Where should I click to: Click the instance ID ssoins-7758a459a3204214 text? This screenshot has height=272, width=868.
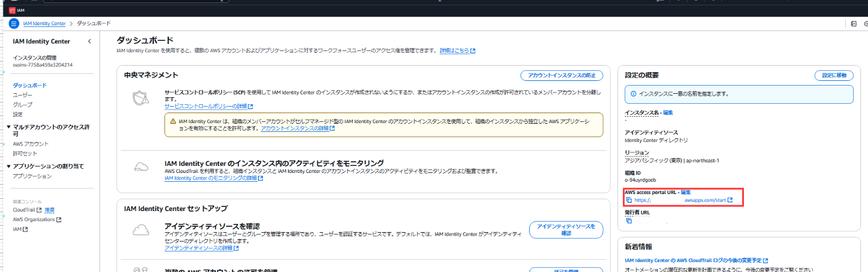43,64
